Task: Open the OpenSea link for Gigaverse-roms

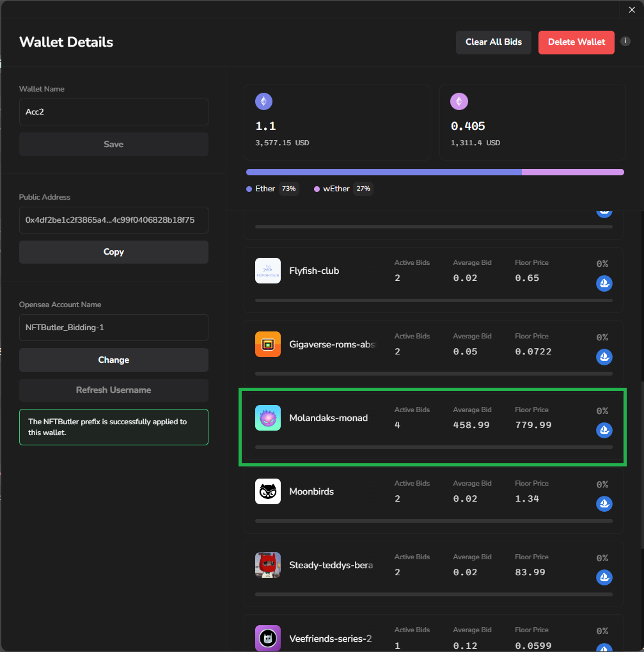Action: point(604,356)
